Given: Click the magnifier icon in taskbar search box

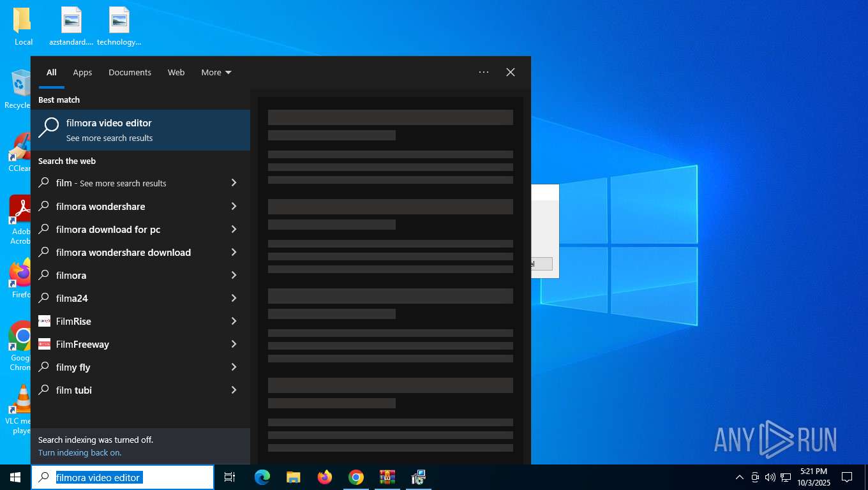Looking at the screenshot, I should point(43,477).
